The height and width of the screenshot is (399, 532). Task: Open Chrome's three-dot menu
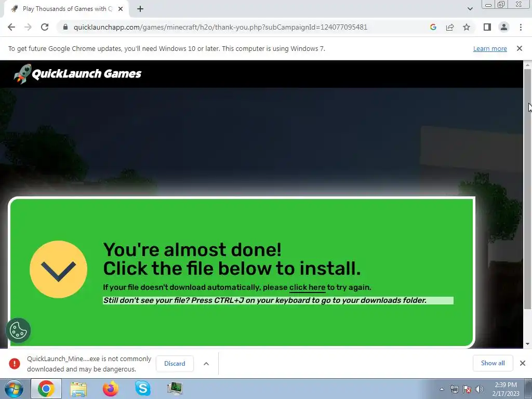point(521,27)
